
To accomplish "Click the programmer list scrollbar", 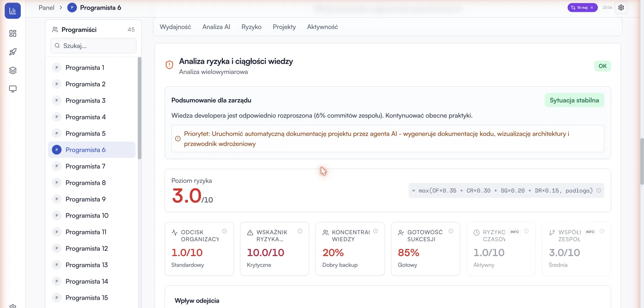I will tap(140, 108).
